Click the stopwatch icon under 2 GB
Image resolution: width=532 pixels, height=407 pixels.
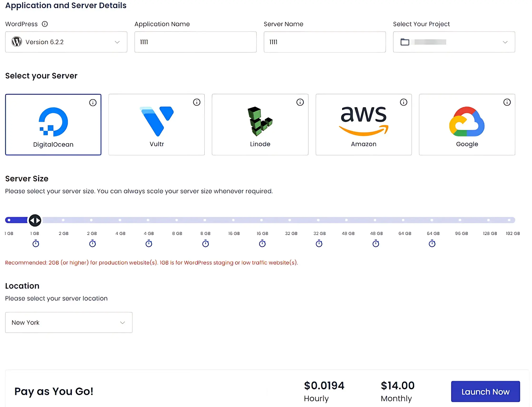(92, 243)
